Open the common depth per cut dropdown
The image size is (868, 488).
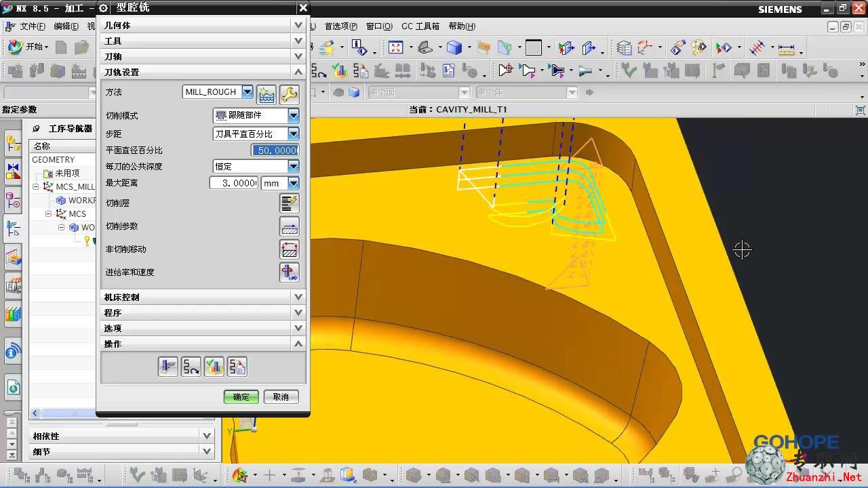coord(293,166)
